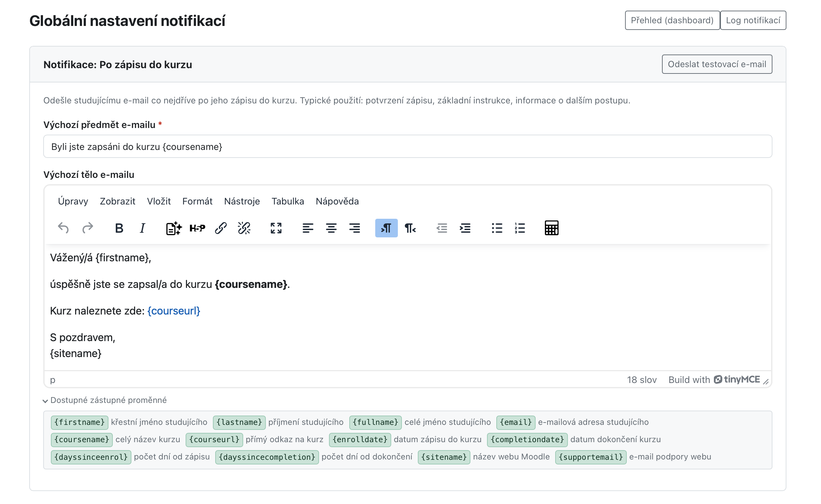This screenshot has width=821, height=504.
Task: Toggle left-to-right text direction
Action: 386,228
